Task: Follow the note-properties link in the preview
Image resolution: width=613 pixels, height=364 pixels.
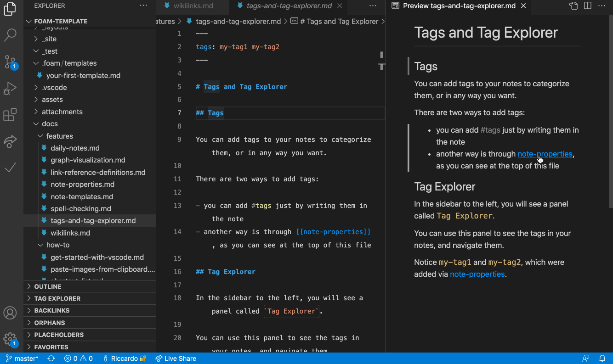Action: (545, 154)
